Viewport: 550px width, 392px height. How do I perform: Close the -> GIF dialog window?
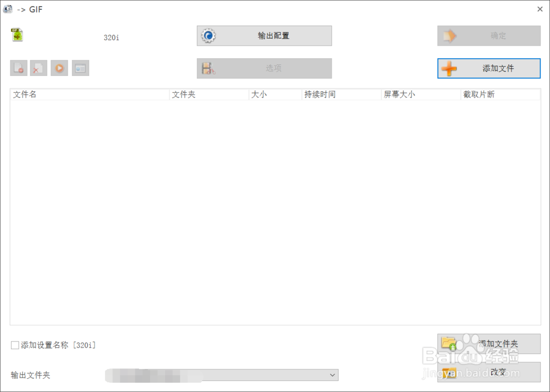pyautogui.click(x=540, y=9)
